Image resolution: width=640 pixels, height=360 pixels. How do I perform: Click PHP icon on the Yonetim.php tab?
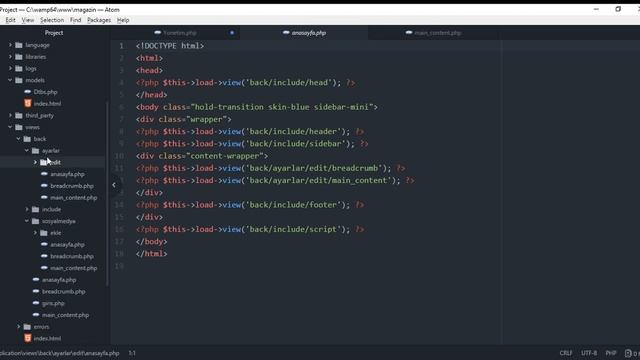pos(158,33)
